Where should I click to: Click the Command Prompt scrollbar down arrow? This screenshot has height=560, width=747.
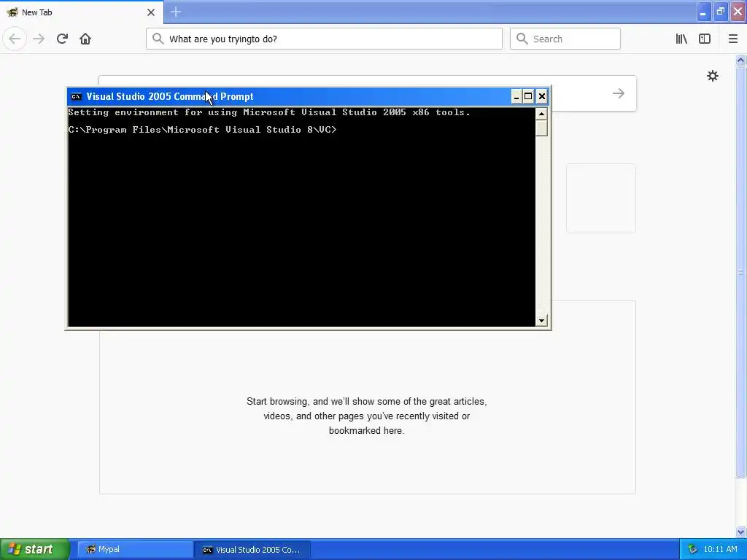click(541, 321)
